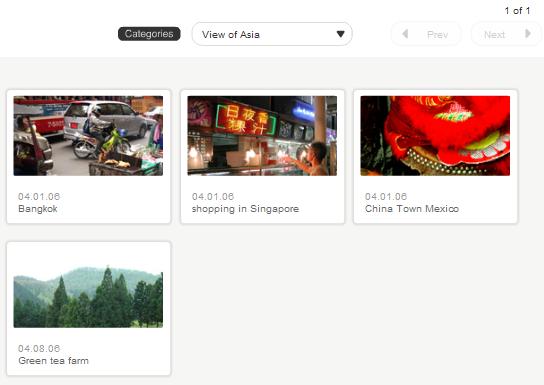Open the Singapore neon shop photo thumbnail

point(262,136)
